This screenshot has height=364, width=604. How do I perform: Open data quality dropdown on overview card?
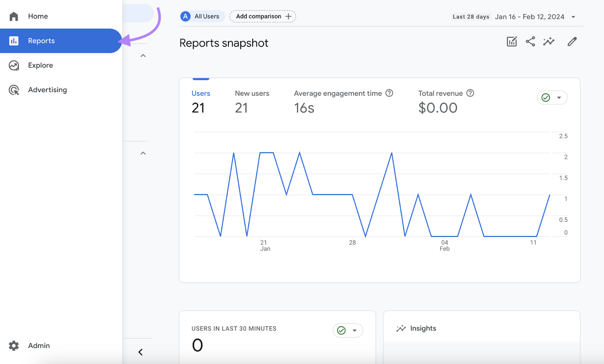pyautogui.click(x=552, y=98)
